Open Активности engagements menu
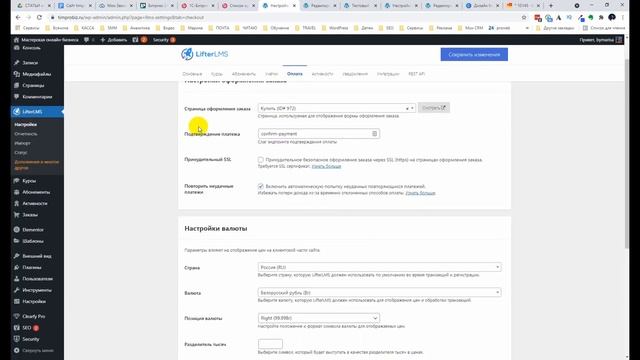The width and height of the screenshot is (640, 360). pos(35,204)
